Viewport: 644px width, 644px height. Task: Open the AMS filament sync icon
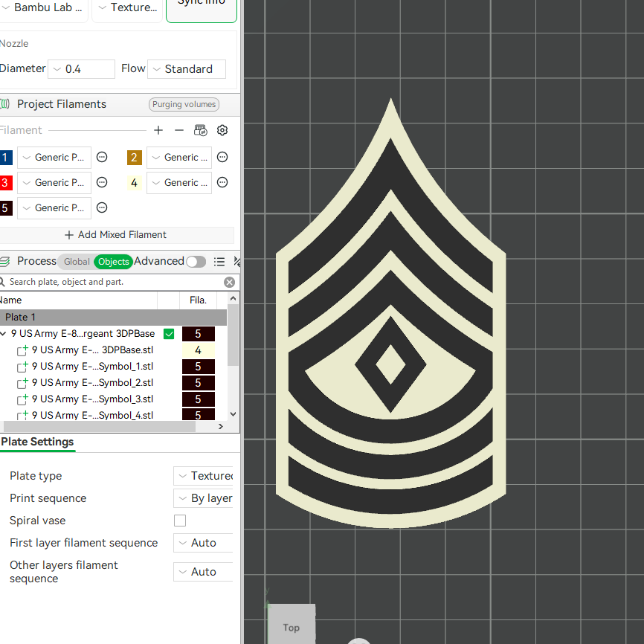(201, 130)
